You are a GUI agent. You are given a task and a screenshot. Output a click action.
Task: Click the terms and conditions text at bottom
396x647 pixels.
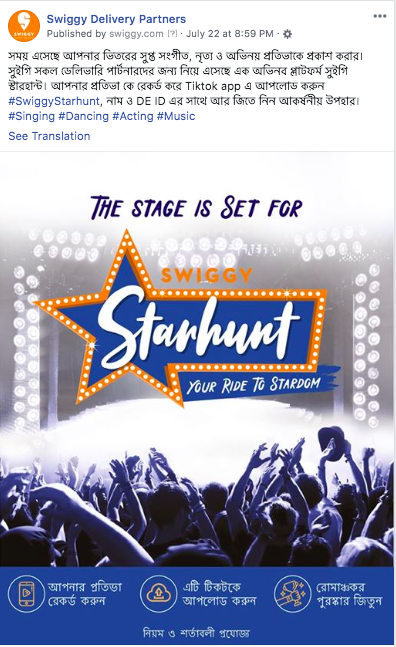tap(196, 633)
